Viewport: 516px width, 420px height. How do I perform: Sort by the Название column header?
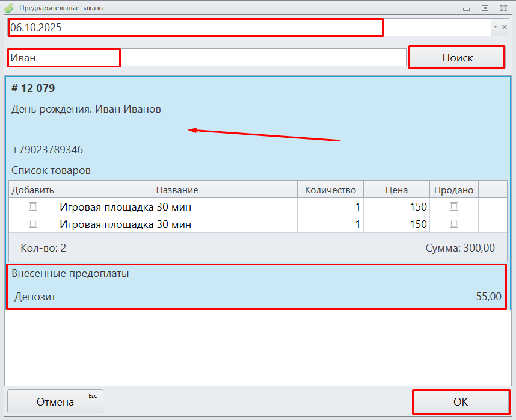[177, 190]
